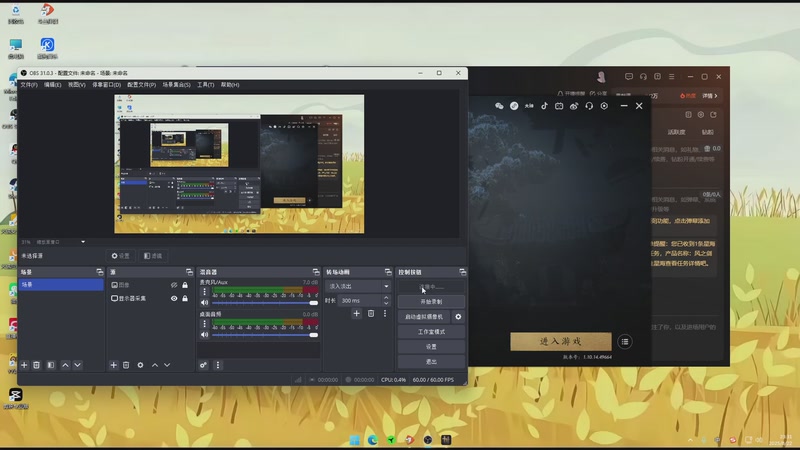800x450 pixels.
Task: Click 设置 button in controls panel
Action: point(431,346)
